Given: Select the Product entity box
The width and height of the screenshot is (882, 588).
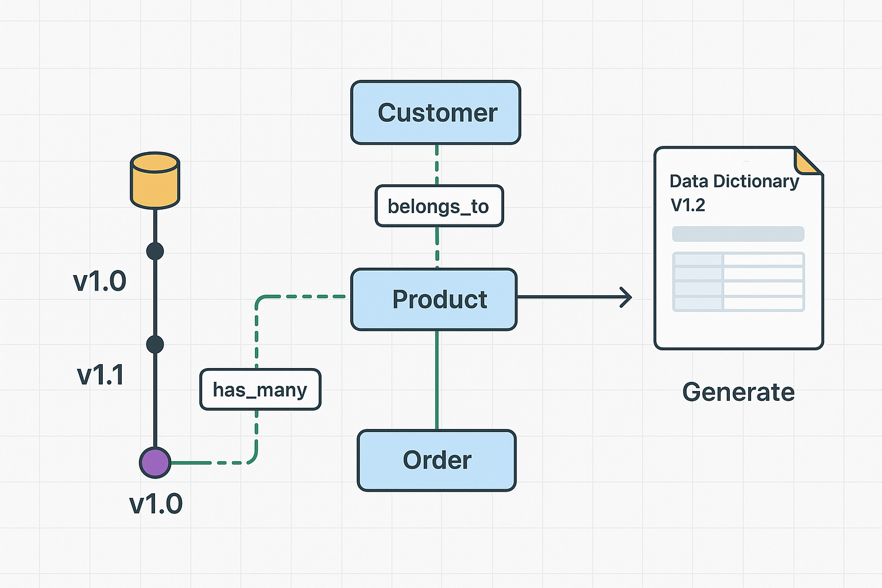Looking at the screenshot, I should click(434, 299).
